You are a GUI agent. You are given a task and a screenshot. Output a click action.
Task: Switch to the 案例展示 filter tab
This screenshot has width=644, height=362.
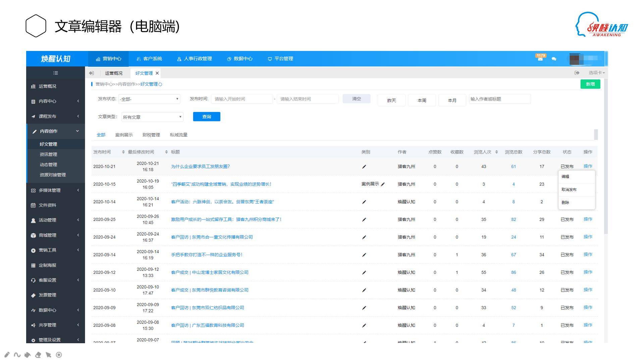[124, 135]
